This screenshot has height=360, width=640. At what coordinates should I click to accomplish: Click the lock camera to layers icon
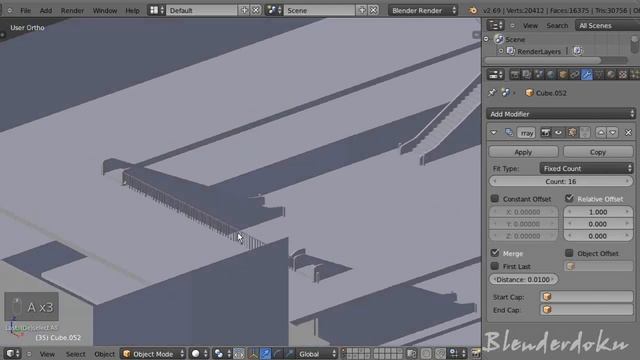coord(411,353)
